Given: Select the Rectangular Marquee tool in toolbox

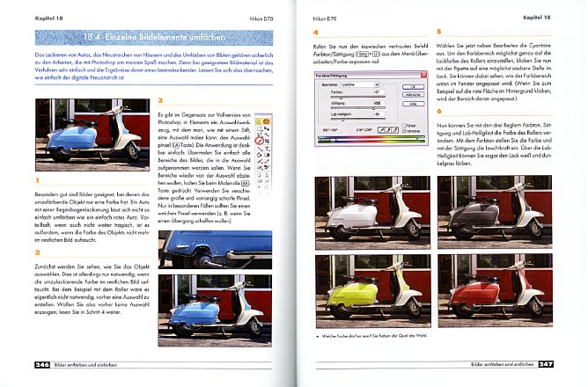Looking at the screenshot, I should (259, 129).
